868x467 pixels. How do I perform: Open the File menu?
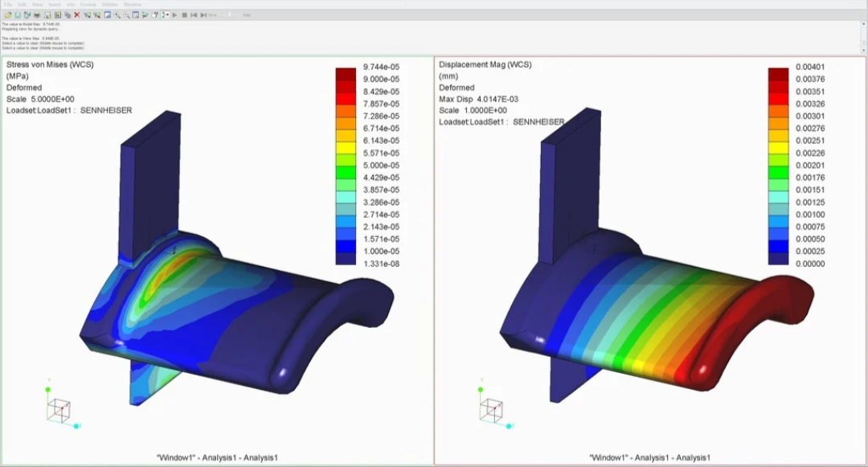(8, 5)
